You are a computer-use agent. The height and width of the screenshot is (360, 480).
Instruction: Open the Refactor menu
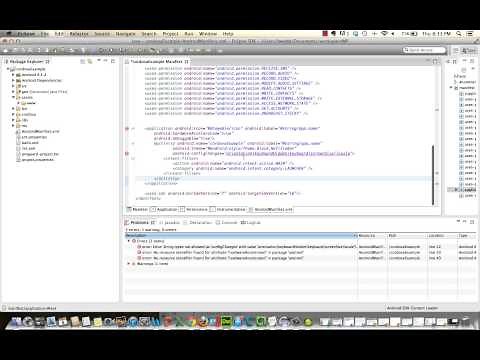pos(79,34)
